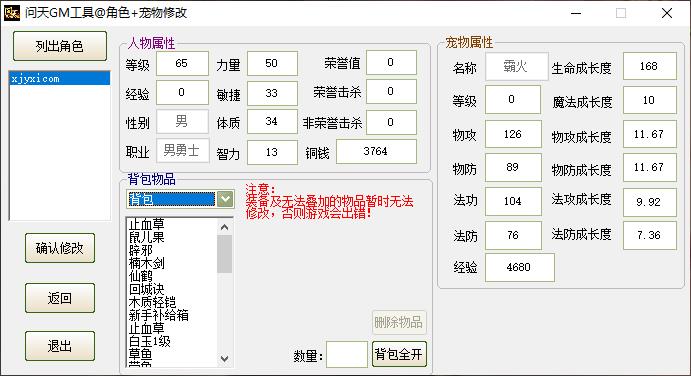Click the 列出角色 button
Screen dimensions: 691x376
(x=60, y=46)
